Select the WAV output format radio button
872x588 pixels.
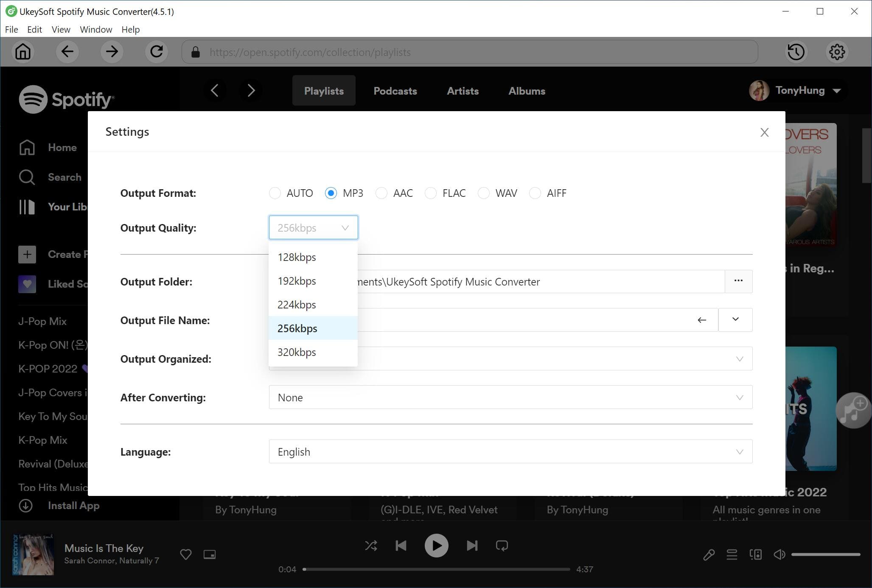click(484, 193)
